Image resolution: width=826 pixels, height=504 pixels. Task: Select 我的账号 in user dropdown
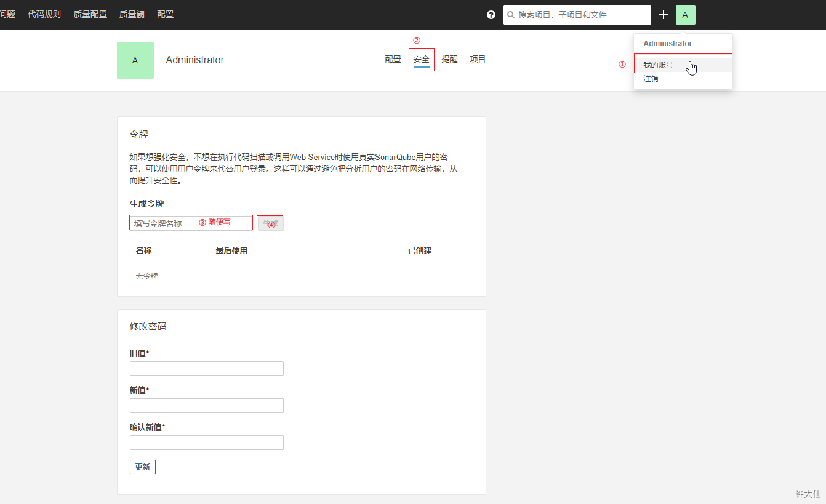(683, 65)
